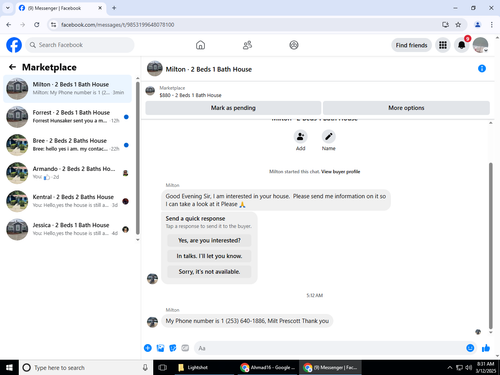This screenshot has height=375, width=500.
Task: Select the Messenger | Facebook browser tab
Action: point(61,8)
